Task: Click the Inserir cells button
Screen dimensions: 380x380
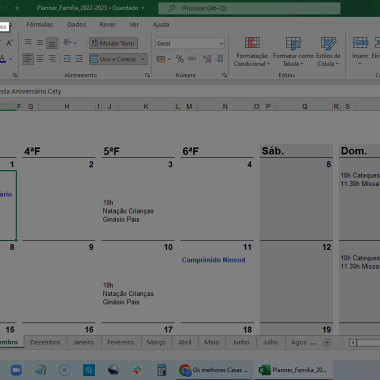Action: click(x=360, y=51)
